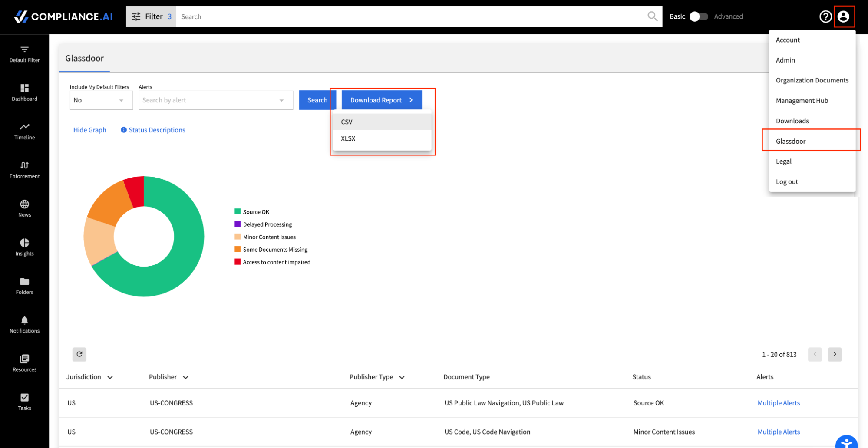Open the Jurisdiction column filter

(110, 377)
